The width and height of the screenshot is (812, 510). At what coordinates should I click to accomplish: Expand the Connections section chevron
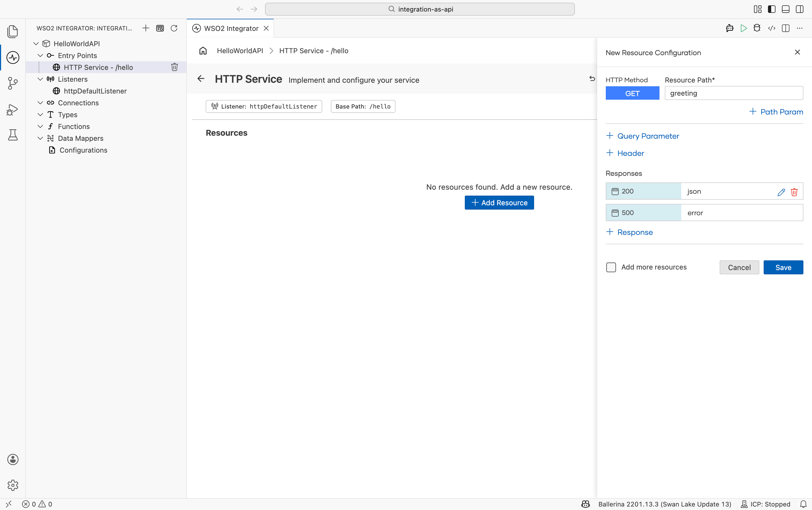coord(40,103)
